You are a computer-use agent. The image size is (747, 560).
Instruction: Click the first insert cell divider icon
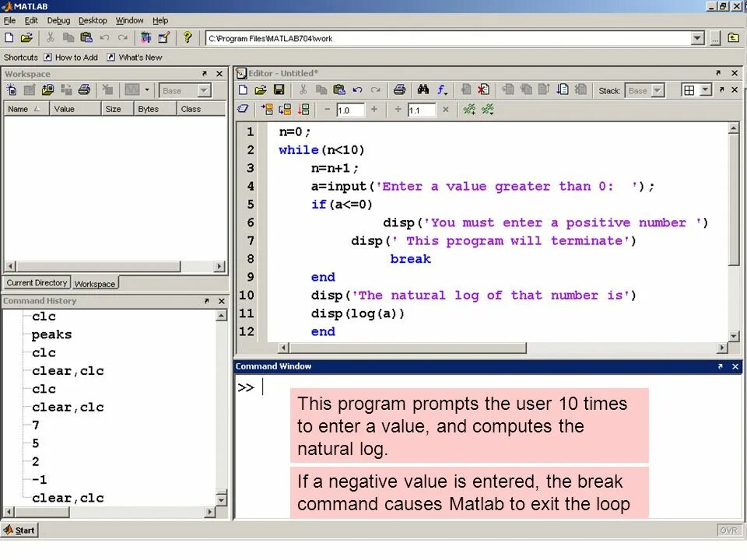(x=469, y=110)
